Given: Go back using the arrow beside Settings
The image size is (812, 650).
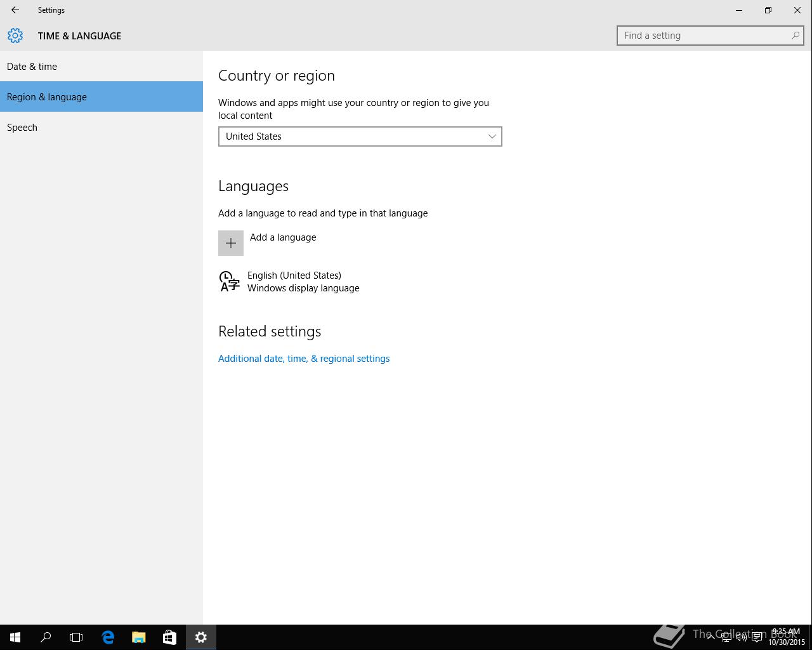Looking at the screenshot, I should click(x=15, y=10).
